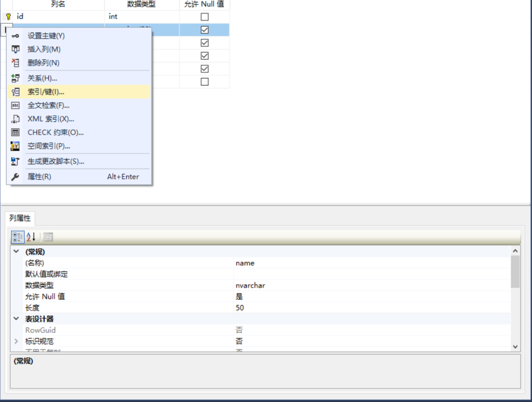Click the 允许 Null 值 column header
The image size is (532, 402).
pos(204,4)
